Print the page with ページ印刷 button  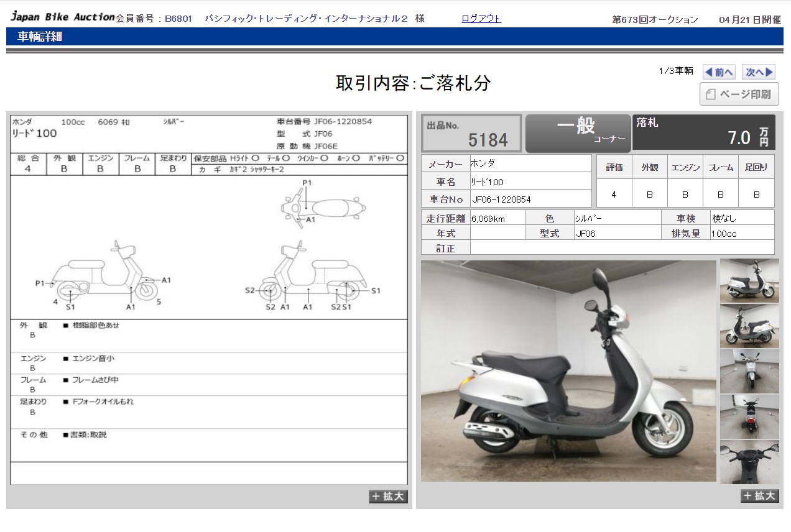739,94
